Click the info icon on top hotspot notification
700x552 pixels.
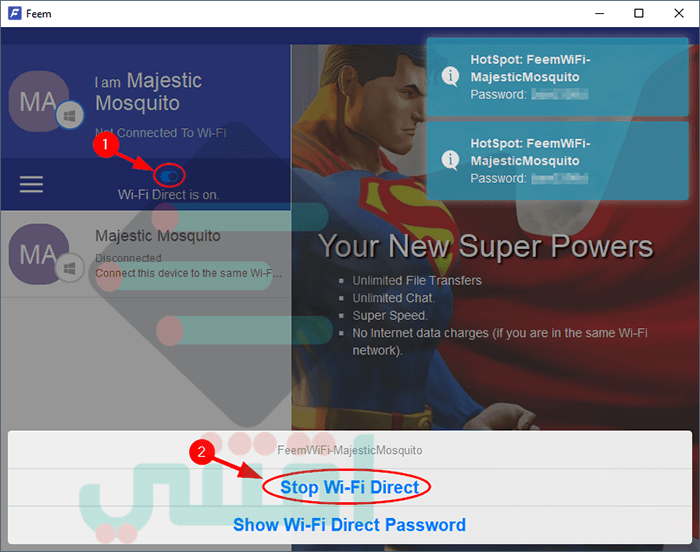coord(450,76)
